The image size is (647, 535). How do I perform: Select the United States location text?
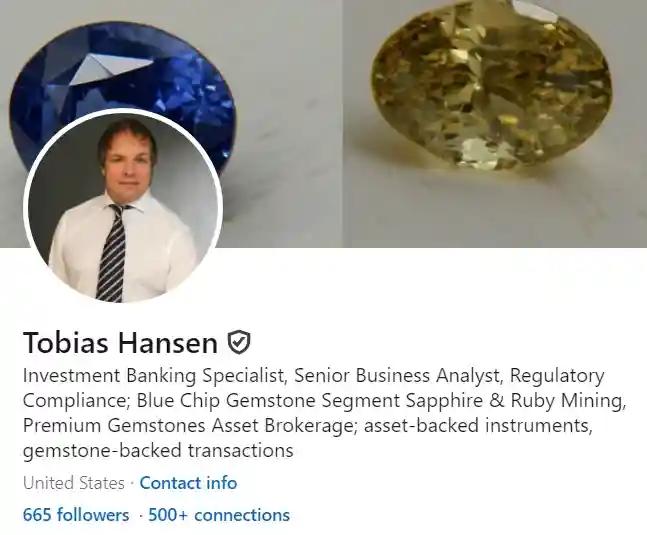(x=74, y=483)
